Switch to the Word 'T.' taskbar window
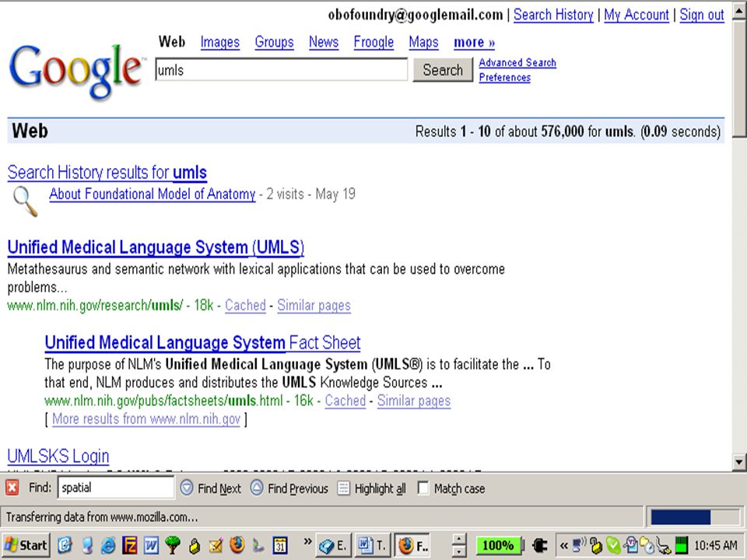747x560 pixels. 373,545
